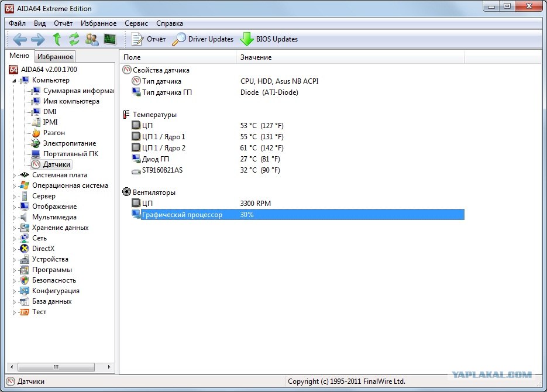This screenshot has height=392, width=547.
Task: Open the Сервис menu
Action: point(136,23)
